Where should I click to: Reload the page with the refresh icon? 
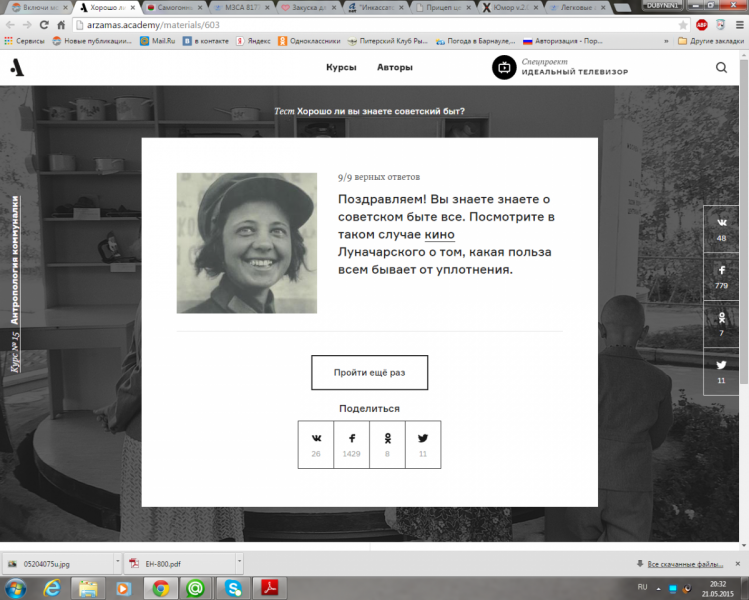pos(44,25)
